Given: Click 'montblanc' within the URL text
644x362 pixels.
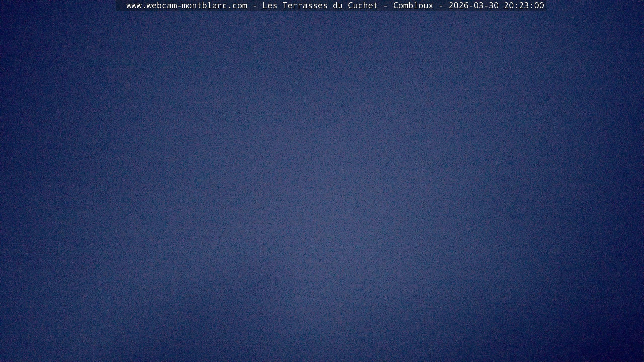Looking at the screenshot, I should [204, 6].
